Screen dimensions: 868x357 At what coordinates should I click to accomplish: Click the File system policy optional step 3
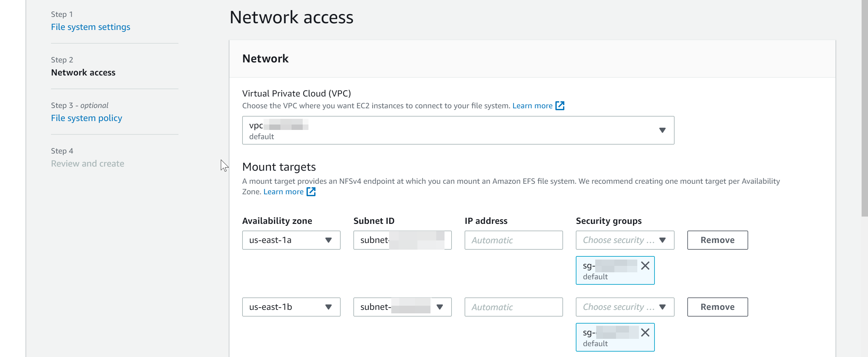86,117
